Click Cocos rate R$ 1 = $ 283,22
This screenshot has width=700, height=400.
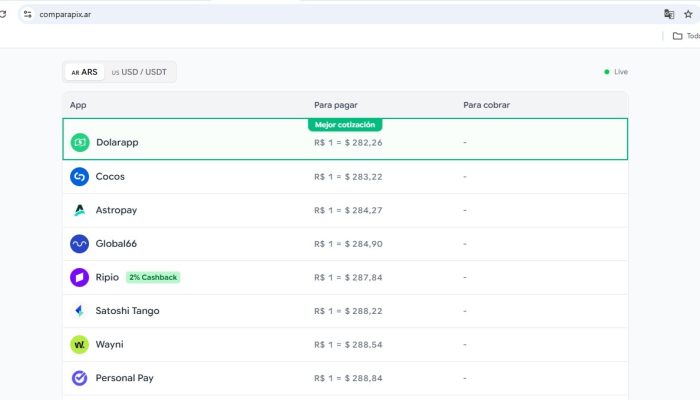click(x=348, y=177)
